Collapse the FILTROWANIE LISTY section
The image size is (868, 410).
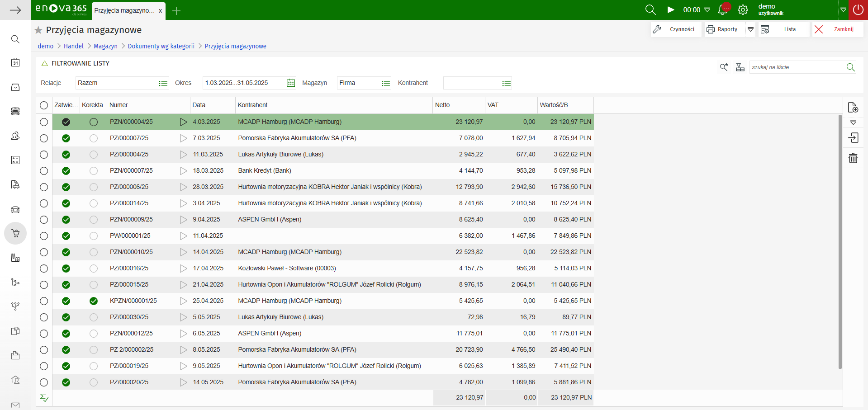click(45, 64)
